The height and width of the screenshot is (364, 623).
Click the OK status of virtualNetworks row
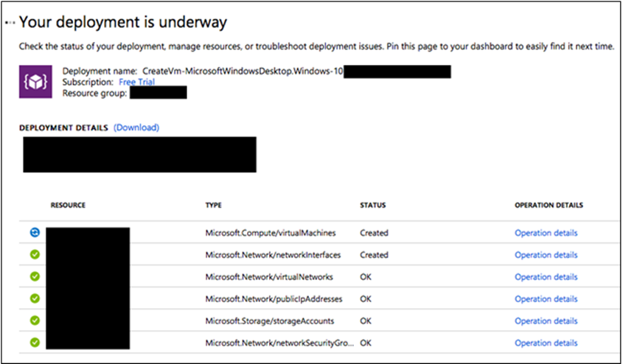click(x=366, y=277)
